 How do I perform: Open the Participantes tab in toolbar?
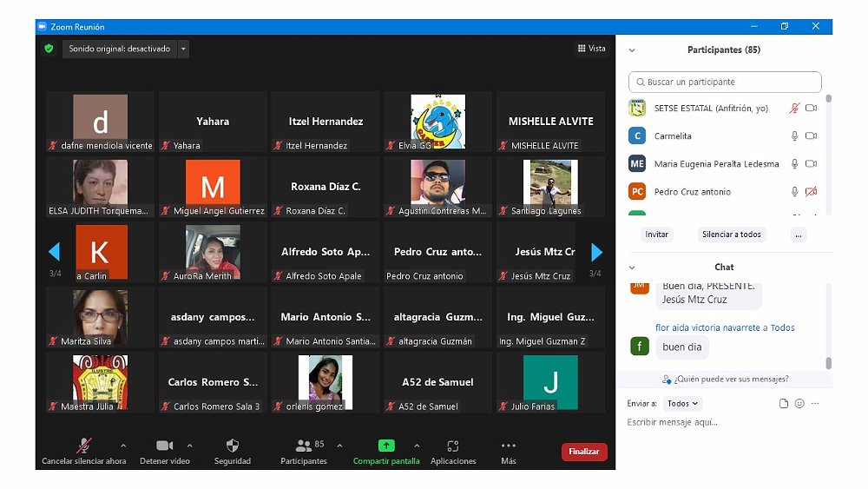point(304,446)
